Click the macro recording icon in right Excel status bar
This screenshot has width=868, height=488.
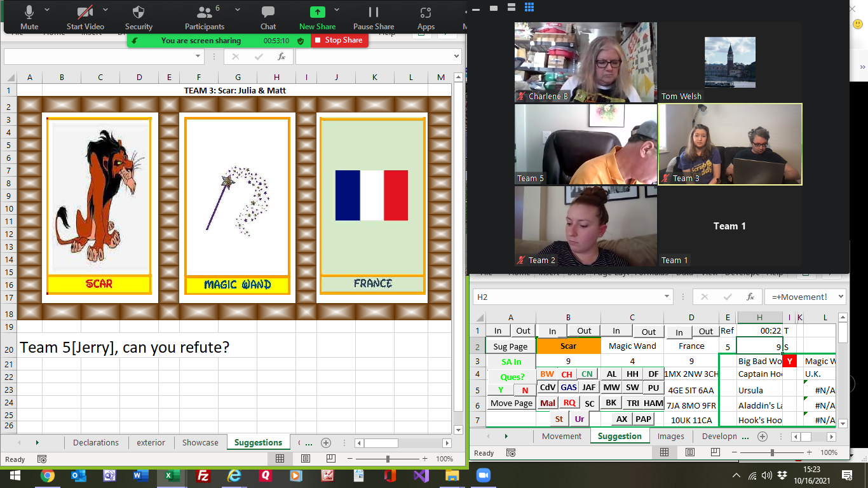[512, 452]
